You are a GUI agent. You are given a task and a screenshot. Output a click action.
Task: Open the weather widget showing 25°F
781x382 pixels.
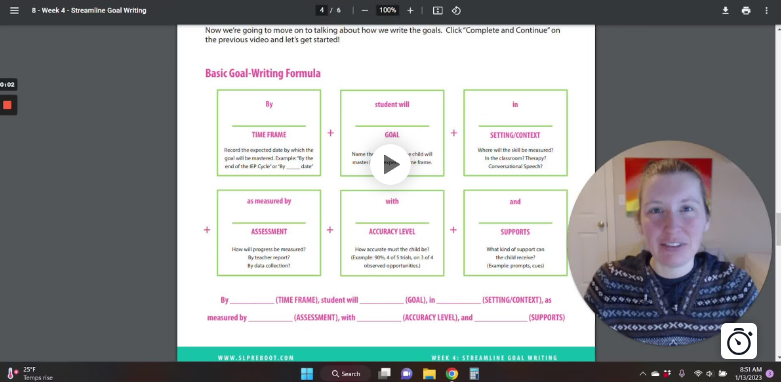pyautogui.click(x=29, y=374)
